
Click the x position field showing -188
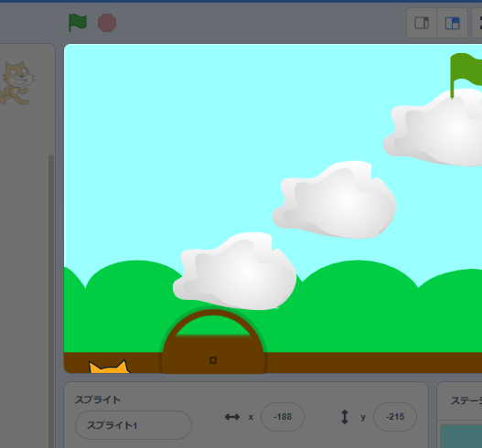tap(283, 417)
